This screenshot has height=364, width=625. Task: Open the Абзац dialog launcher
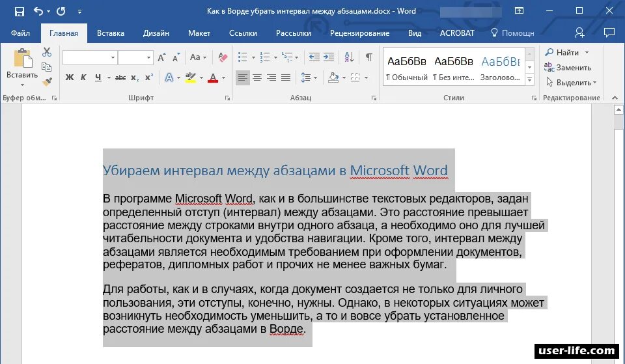(374, 98)
